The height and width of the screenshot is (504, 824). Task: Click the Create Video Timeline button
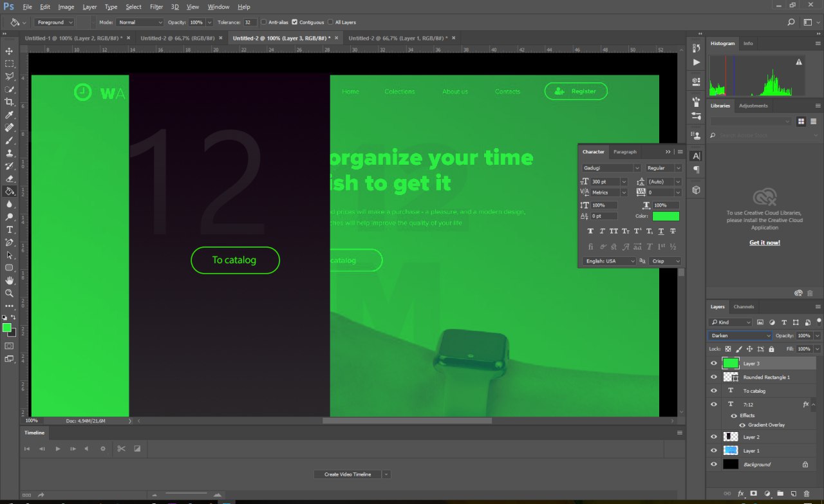point(348,474)
